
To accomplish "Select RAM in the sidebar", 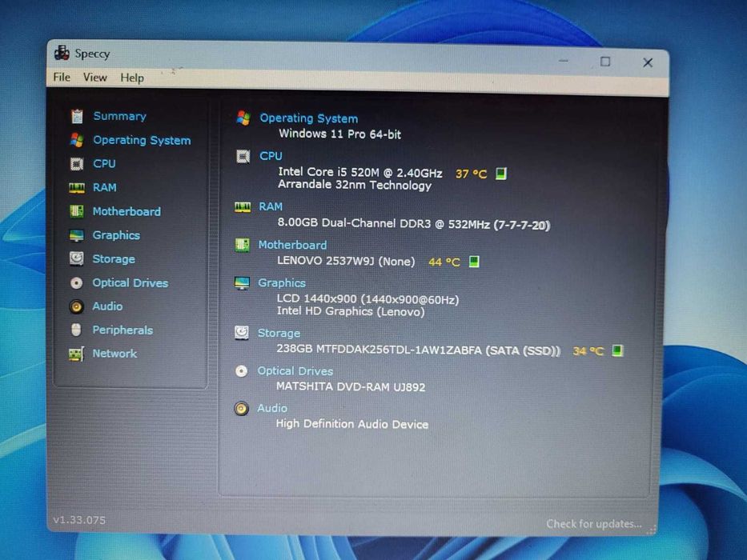I will point(105,188).
